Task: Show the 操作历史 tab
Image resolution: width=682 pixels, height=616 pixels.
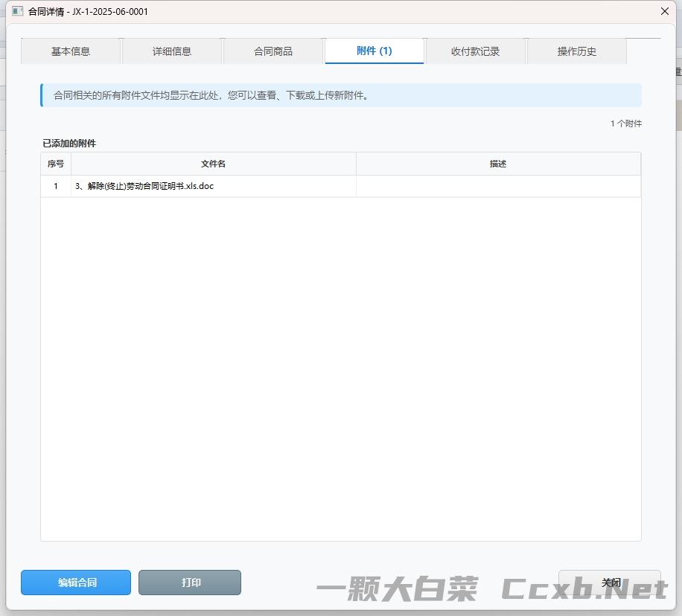Action: coord(577,51)
